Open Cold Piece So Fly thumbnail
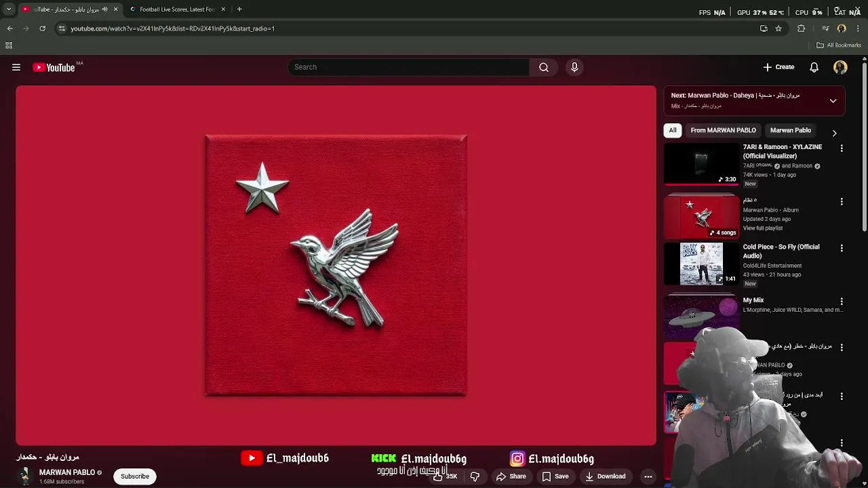This screenshot has height=488, width=868. [701, 264]
